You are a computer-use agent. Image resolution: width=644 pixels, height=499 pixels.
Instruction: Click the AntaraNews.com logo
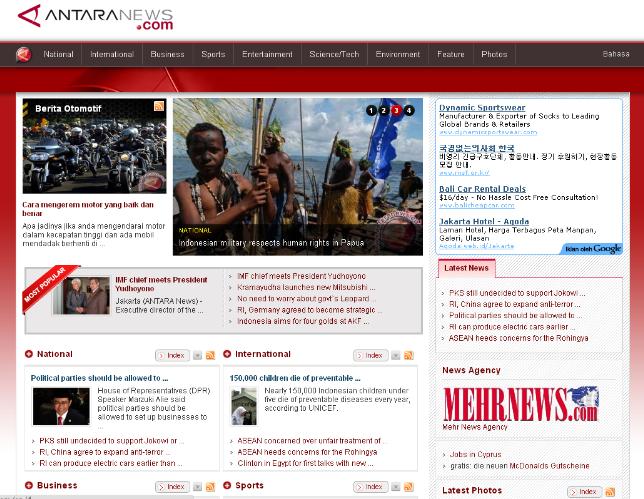click(95, 18)
